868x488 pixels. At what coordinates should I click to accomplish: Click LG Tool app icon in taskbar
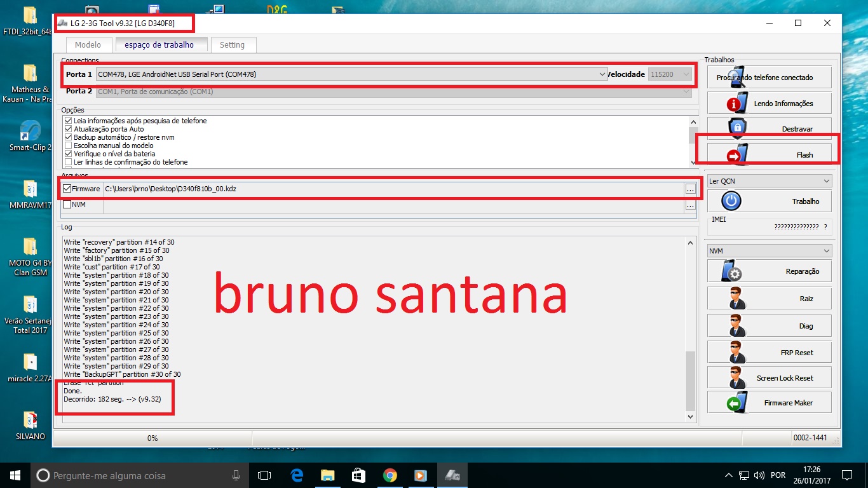pos(452,475)
